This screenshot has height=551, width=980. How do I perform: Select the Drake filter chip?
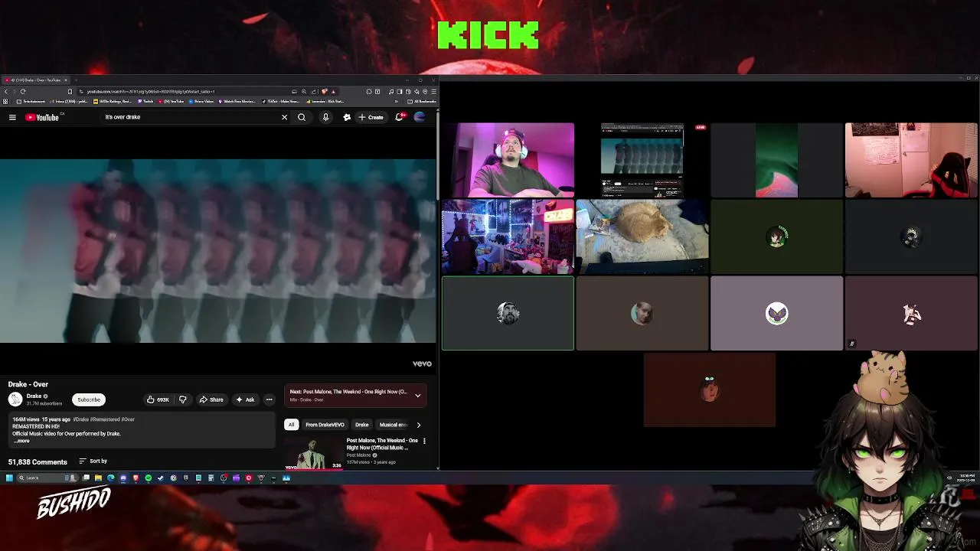[x=362, y=425]
